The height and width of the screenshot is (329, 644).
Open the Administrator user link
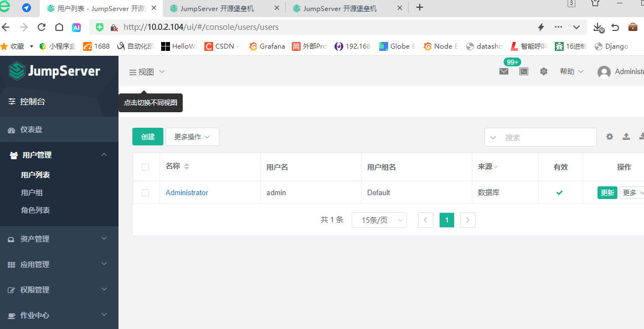point(186,192)
